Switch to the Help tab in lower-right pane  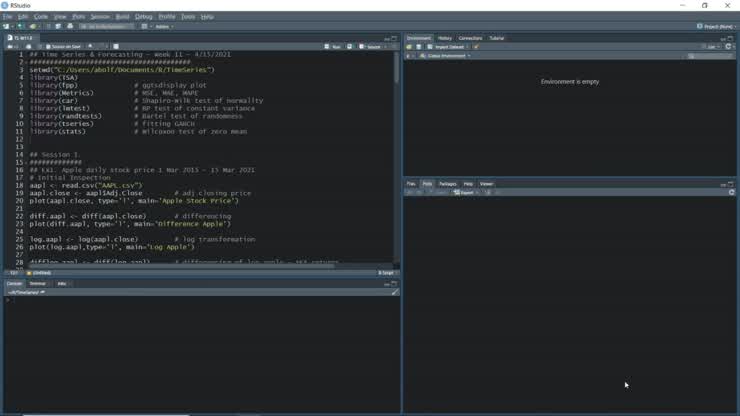pyautogui.click(x=468, y=184)
